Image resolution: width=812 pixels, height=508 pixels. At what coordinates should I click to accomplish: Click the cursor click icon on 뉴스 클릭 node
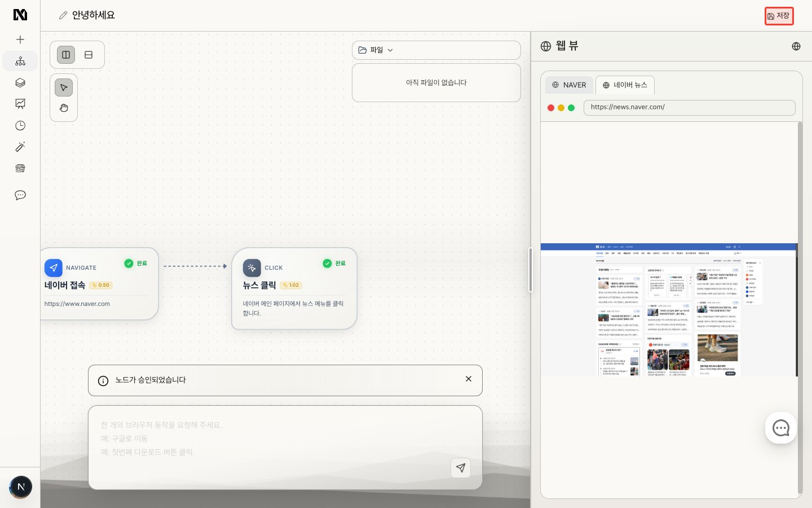(x=252, y=268)
